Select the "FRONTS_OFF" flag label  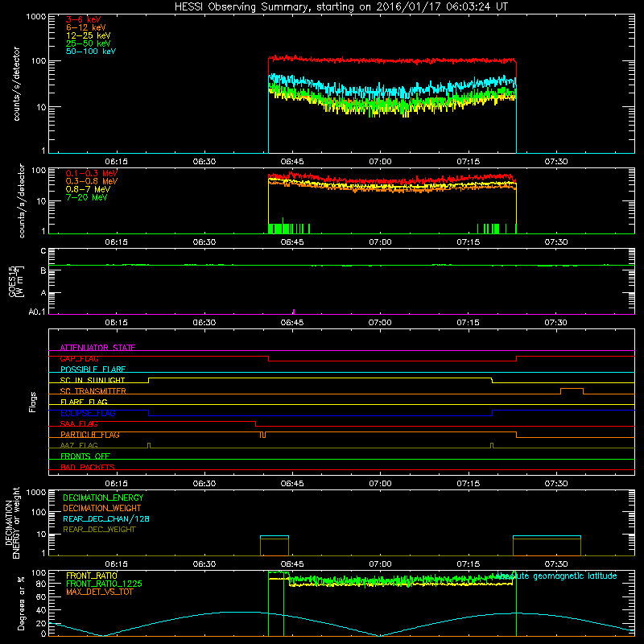85,456
